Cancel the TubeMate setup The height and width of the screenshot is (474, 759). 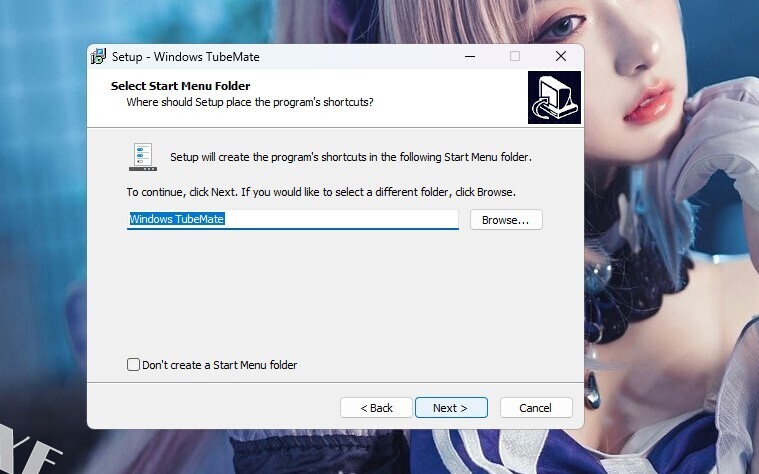pos(536,408)
